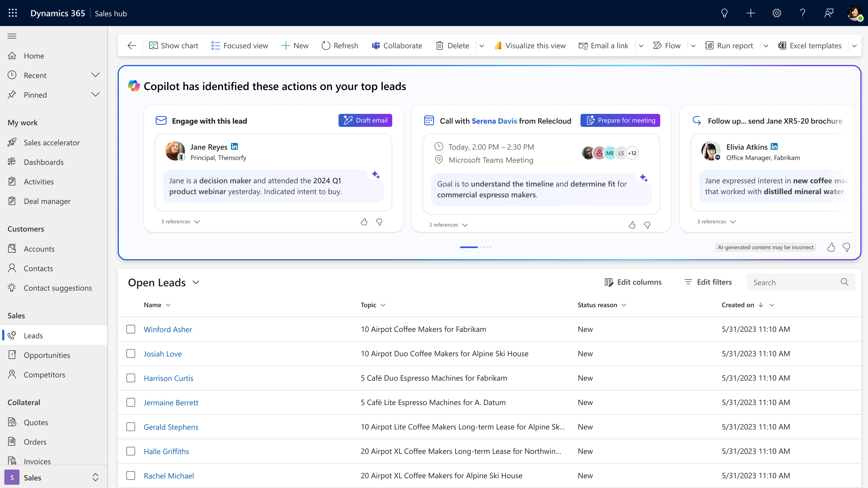Open settings gear in header
Viewport: 868px width, 488px height.
click(777, 13)
